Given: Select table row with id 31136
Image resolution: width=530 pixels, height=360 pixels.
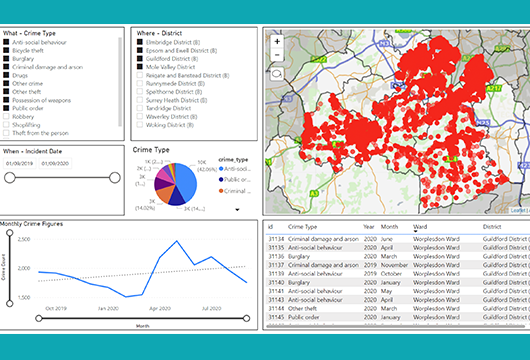Looking at the screenshot, I should coord(398,256).
